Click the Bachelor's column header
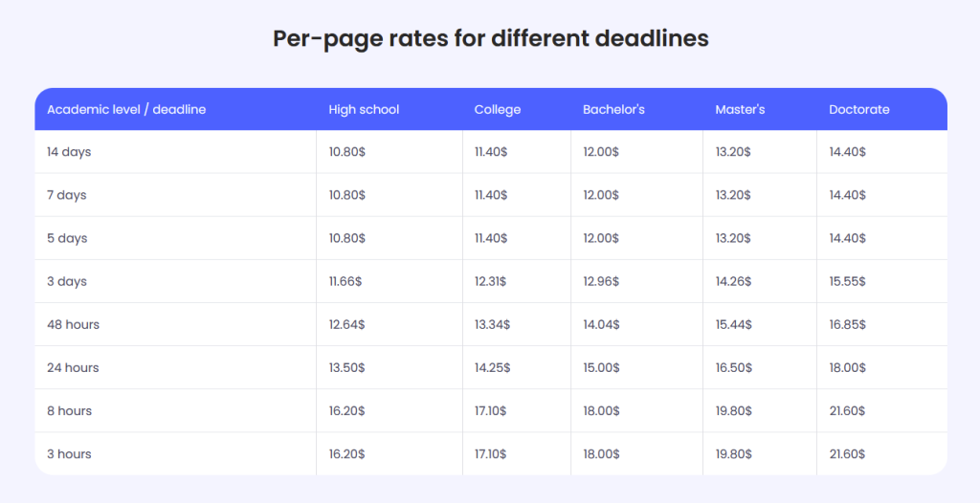Screen dimensions: 980x503 click(613, 110)
